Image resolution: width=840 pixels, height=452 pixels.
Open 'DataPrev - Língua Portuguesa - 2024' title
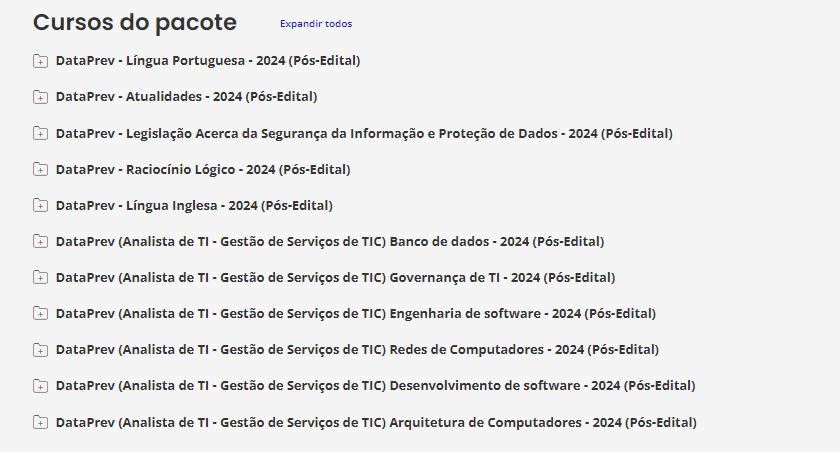pos(208,61)
